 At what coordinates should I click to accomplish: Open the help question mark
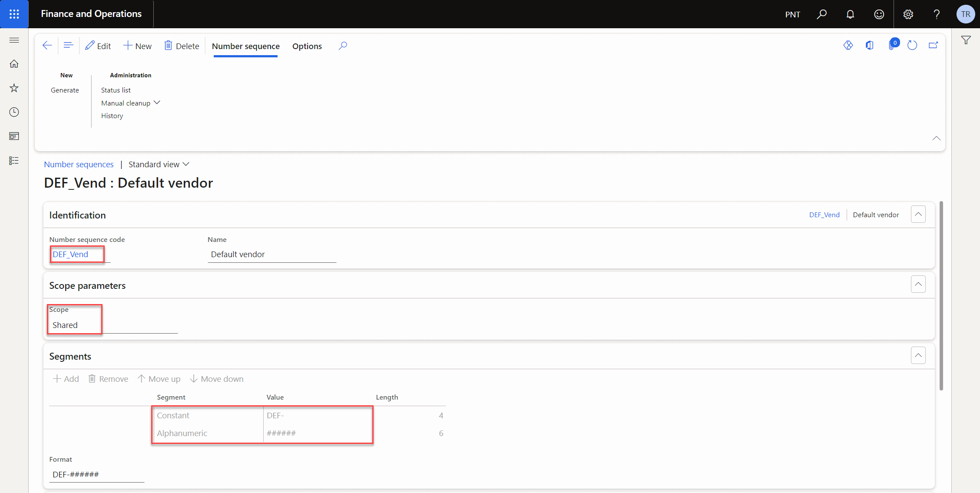click(937, 14)
